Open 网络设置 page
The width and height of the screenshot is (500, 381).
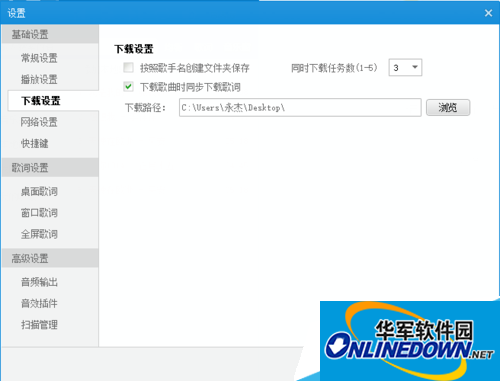39,122
